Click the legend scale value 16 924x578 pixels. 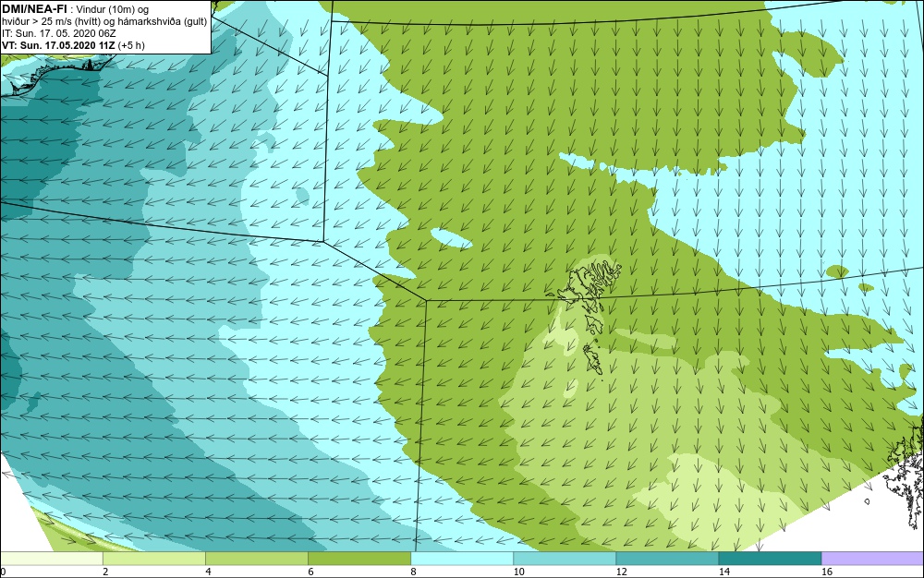click(x=827, y=572)
